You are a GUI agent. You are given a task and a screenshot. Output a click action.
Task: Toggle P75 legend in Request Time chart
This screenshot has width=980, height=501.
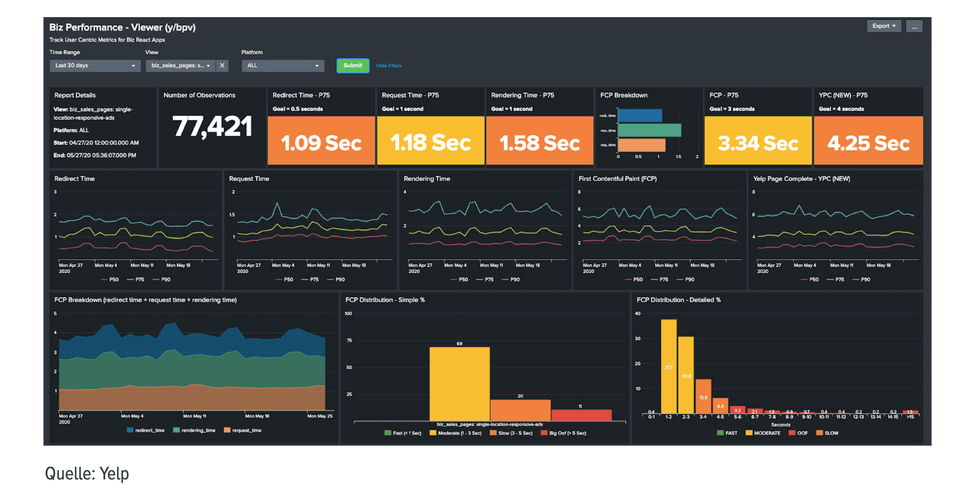click(x=310, y=280)
